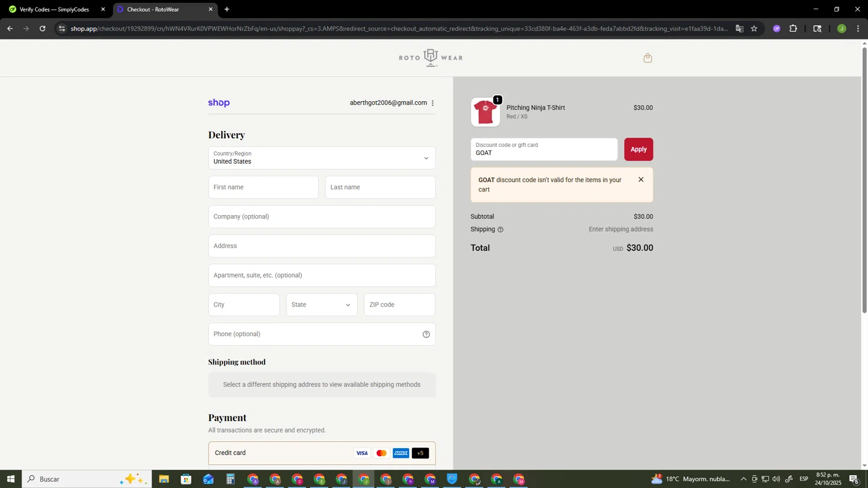This screenshot has width=868, height=488.
Task: Click the phone field help icon
Action: click(426, 334)
